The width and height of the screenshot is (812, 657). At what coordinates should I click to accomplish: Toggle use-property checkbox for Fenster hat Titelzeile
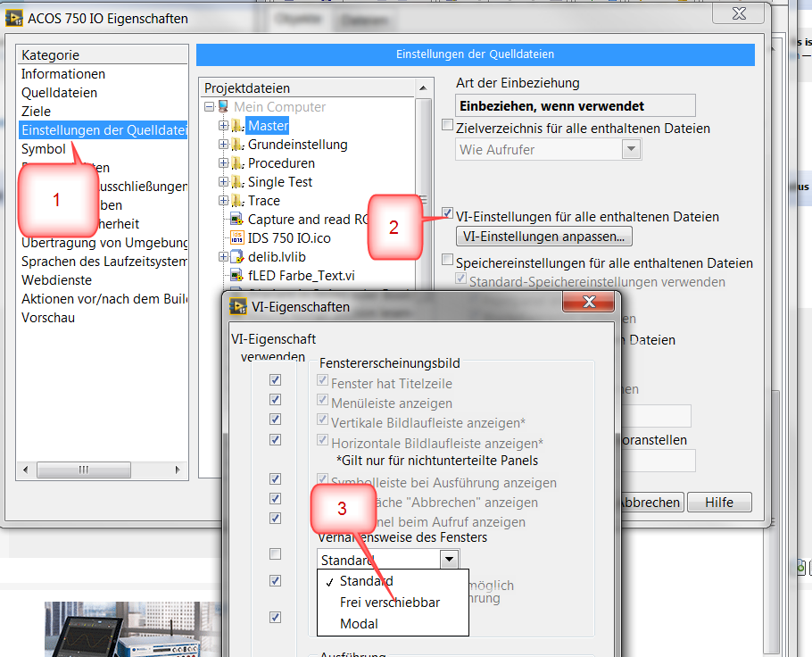(x=276, y=379)
